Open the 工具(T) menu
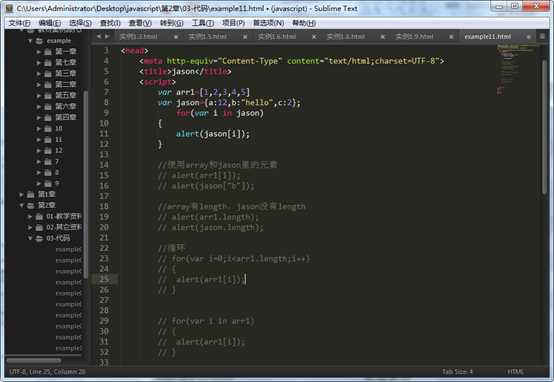Image resolution: width=554 pixels, height=382 pixels. click(x=202, y=23)
